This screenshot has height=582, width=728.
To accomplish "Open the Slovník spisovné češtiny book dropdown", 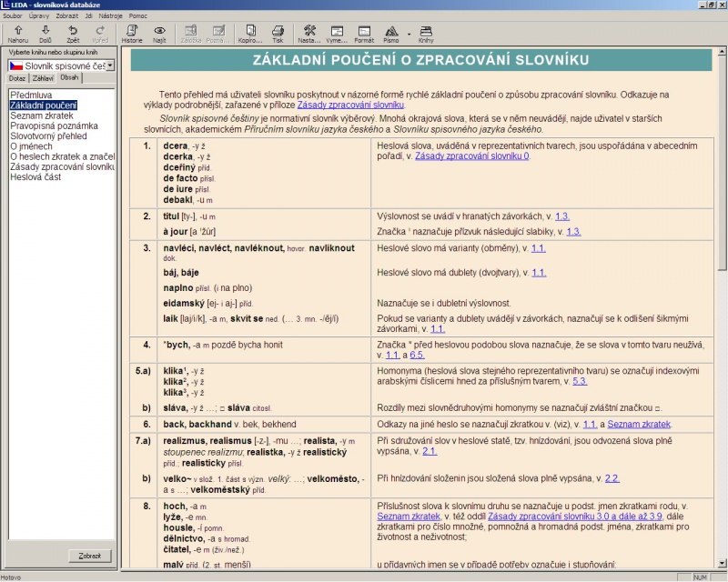I will [x=110, y=65].
